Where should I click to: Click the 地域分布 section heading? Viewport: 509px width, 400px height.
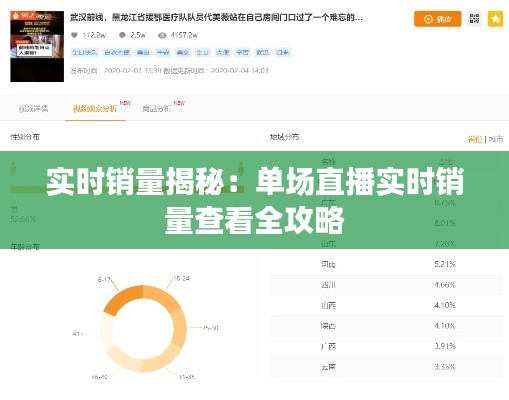coord(284,137)
